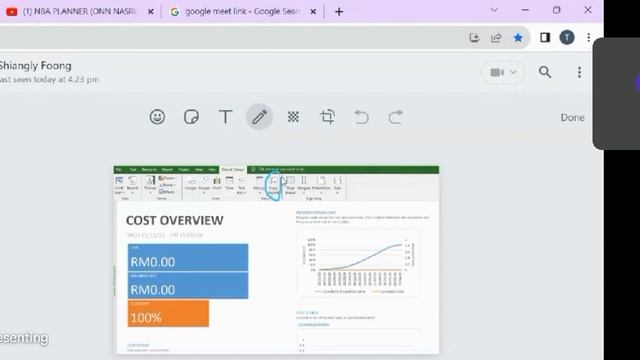The height and width of the screenshot is (360, 640).
Task: Share this page from the address bar
Action: pyautogui.click(x=496, y=38)
